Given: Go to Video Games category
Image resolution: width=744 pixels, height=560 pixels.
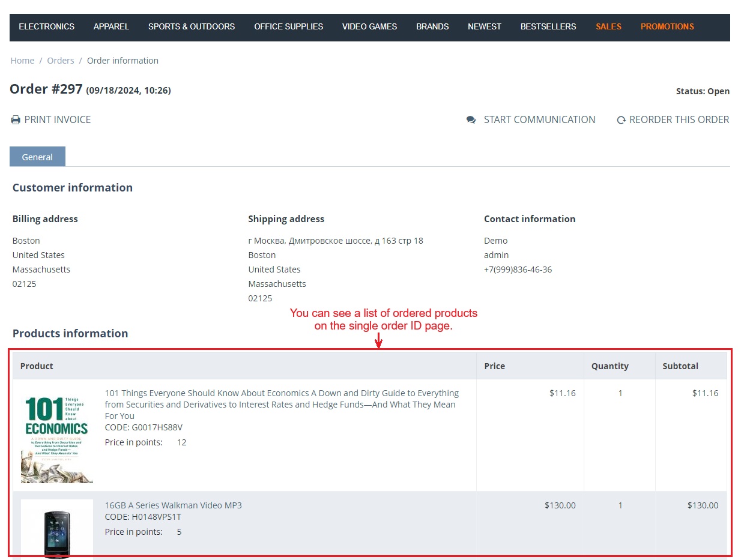Looking at the screenshot, I should tap(370, 26).
